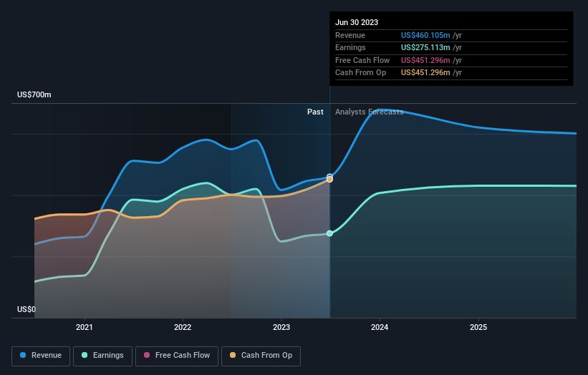
Task: Click the Revenue value US$460.105m
Action: [425, 35]
